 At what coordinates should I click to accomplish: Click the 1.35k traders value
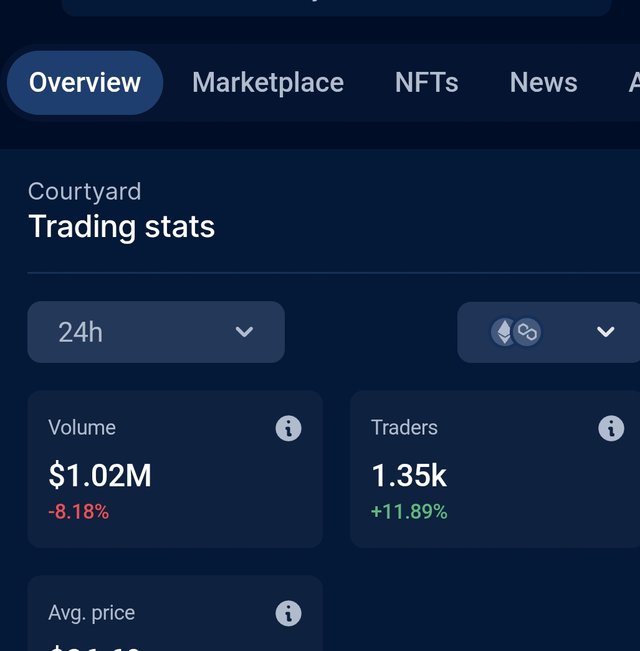click(x=409, y=476)
